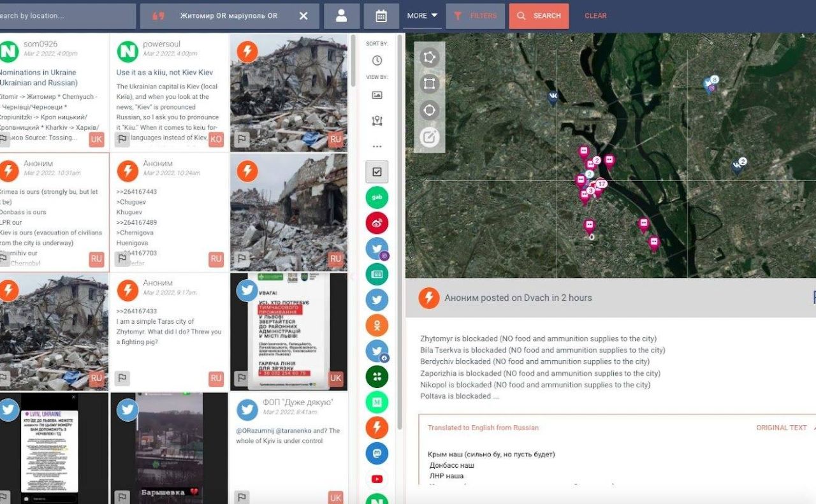Click the VK map marker without a count

click(x=553, y=97)
